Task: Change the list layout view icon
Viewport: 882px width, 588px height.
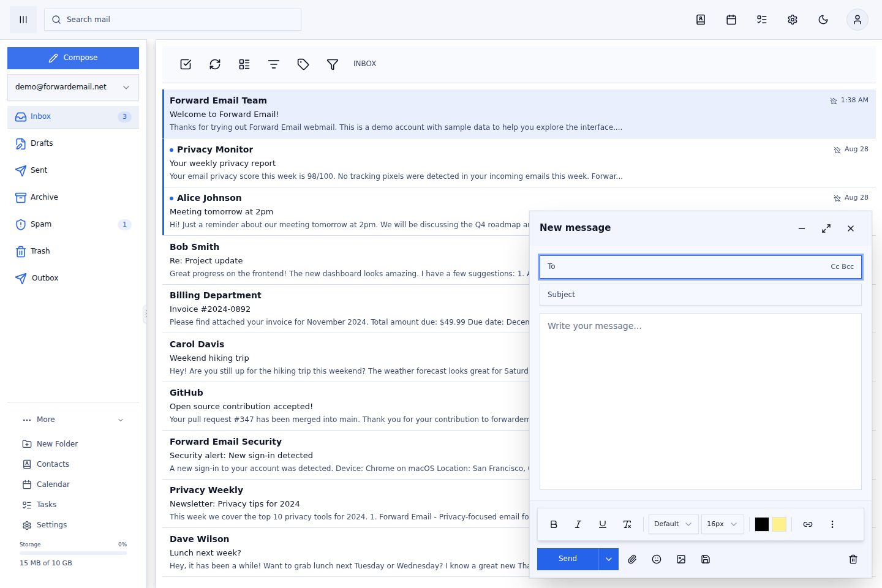Action: click(x=244, y=64)
